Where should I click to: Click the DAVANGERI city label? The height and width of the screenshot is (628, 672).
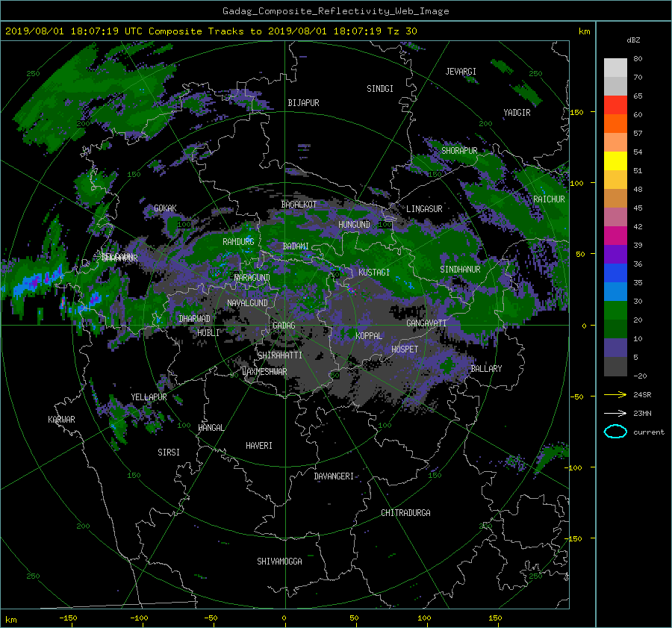(334, 476)
